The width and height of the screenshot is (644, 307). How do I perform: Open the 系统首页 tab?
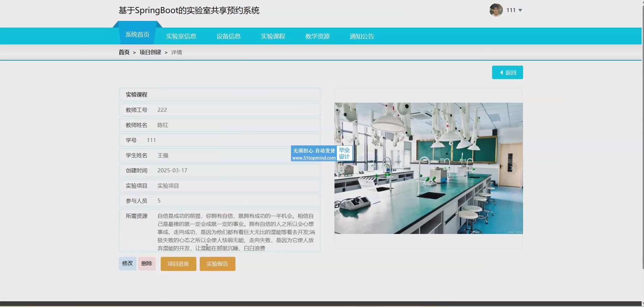coord(137,35)
